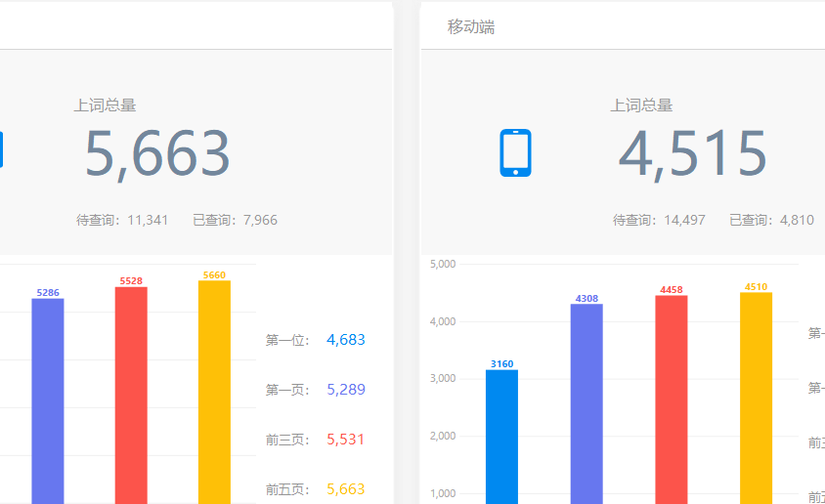Click 待查询: 14,497 text

[x=659, y=220]
